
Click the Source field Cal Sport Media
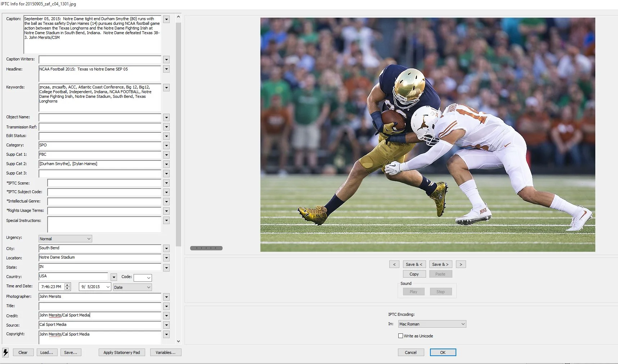click(100, 325)
